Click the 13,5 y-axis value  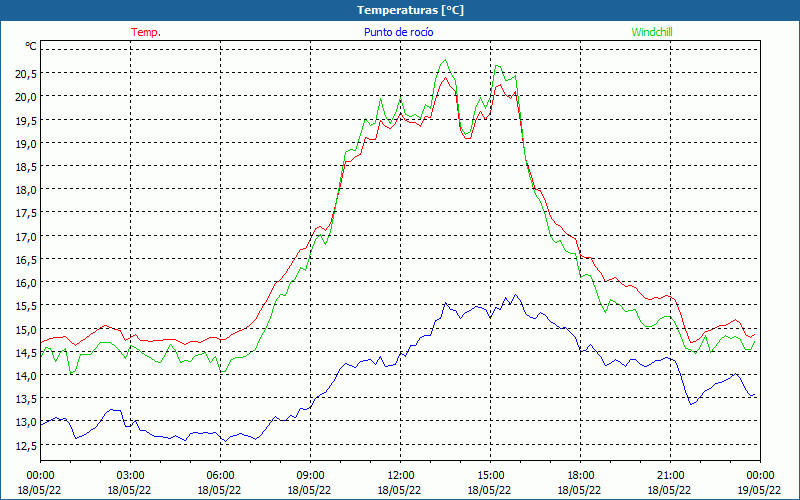click(x=26, y=399)
